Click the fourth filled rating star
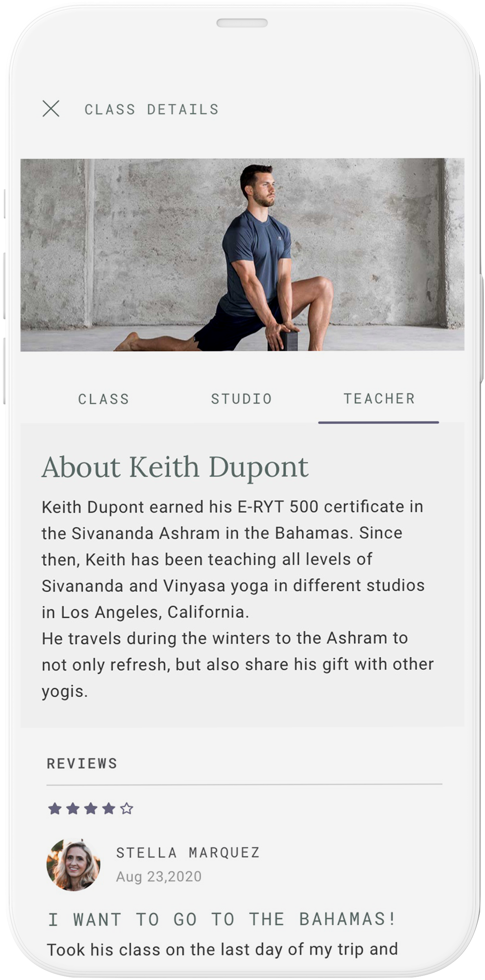 [x=109, y=809]
